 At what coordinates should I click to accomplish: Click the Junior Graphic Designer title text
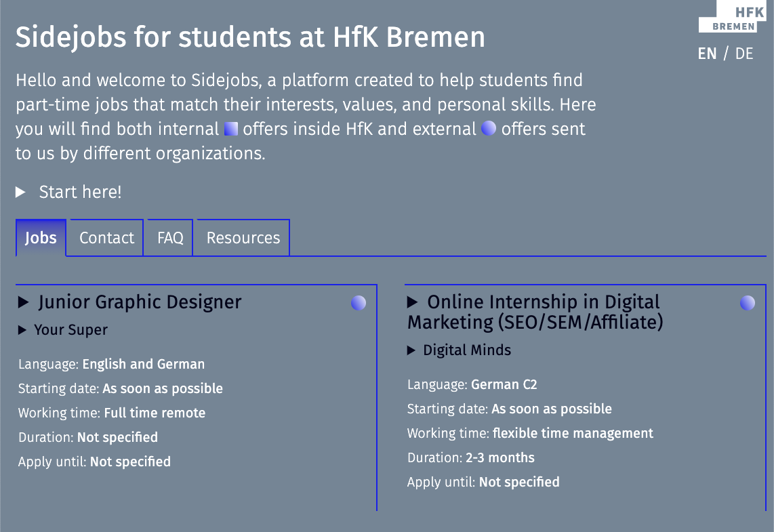[x=140, y=302]
